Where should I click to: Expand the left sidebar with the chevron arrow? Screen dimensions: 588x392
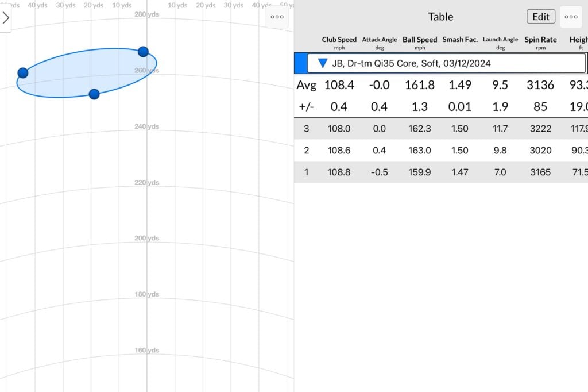(6, 17)
